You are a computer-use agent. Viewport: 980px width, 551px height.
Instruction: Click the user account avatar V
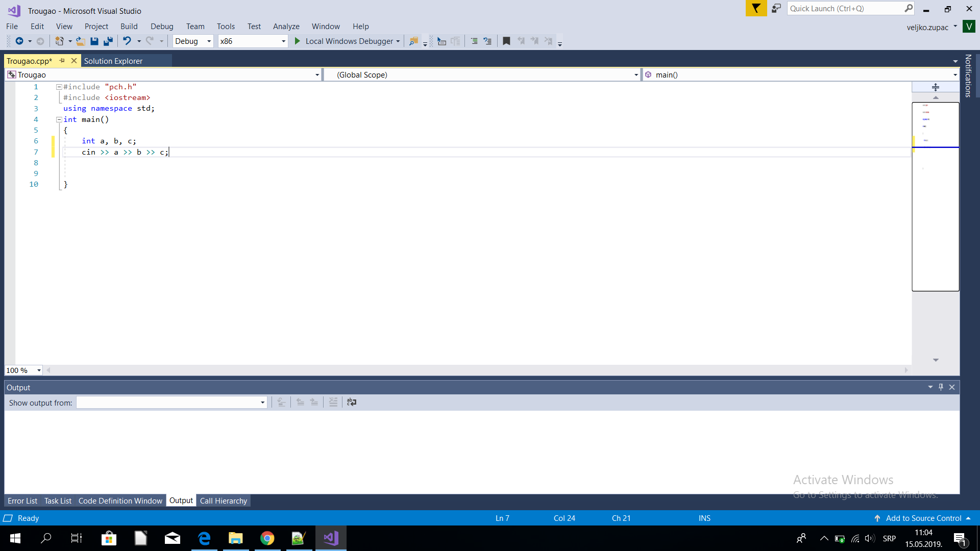click(x=969, y=27)
